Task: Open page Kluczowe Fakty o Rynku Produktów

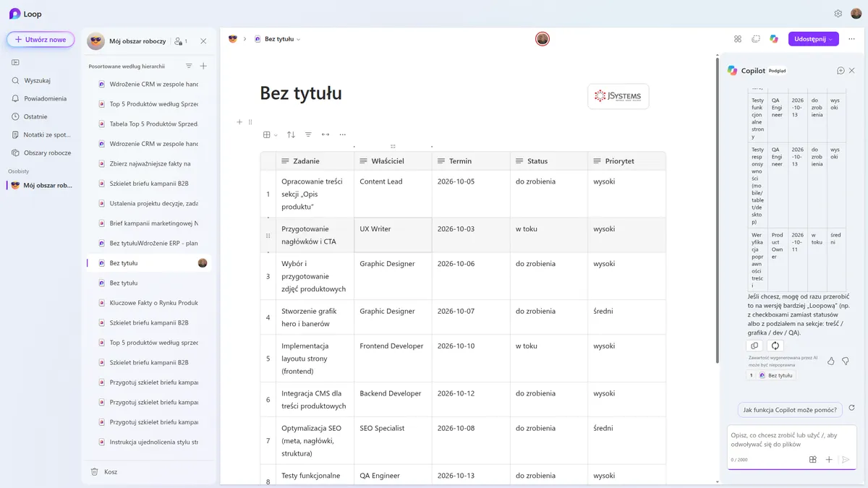Action: point(148,303)
